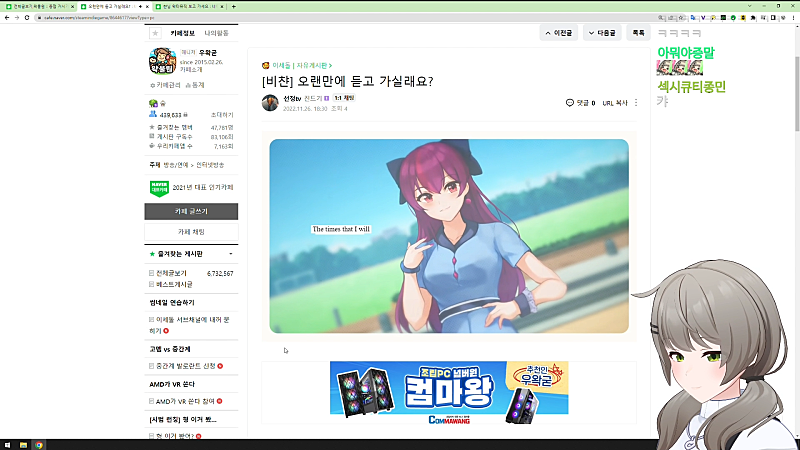This screenshot has width=800, height=450.
Task: Click the 초대하기 invite link
Action: (222, 115)
